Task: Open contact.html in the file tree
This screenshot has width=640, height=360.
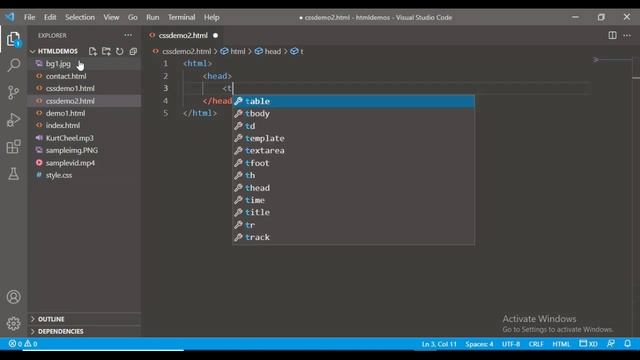Action: 84,76
